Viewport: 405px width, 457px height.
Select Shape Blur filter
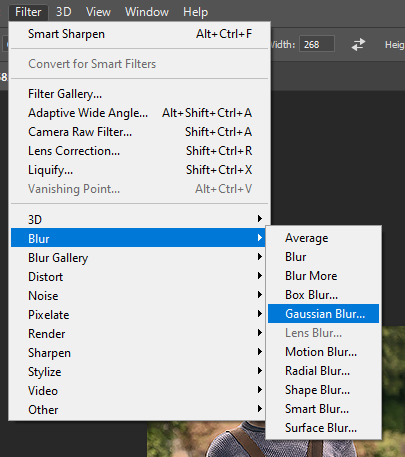click(x=323, y=390)
